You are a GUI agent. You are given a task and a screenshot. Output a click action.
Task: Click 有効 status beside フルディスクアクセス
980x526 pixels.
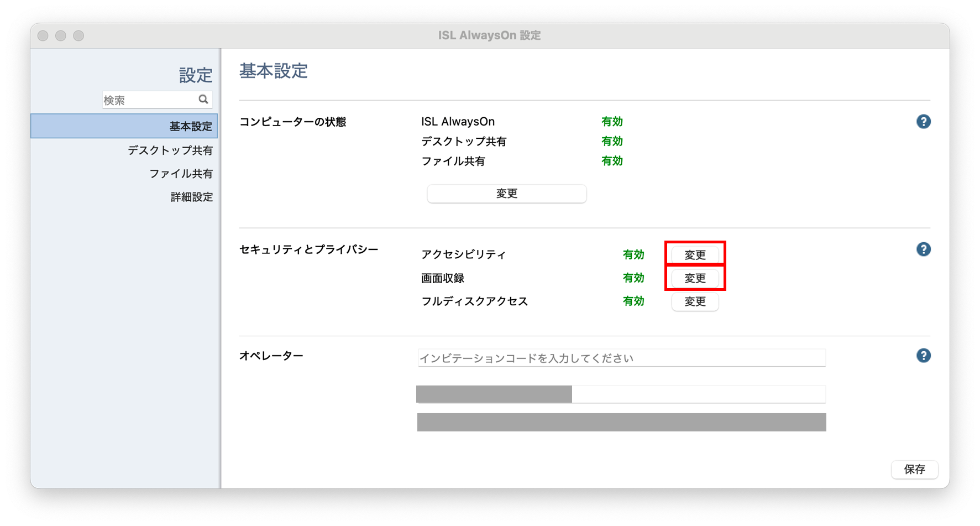point(633,301)
